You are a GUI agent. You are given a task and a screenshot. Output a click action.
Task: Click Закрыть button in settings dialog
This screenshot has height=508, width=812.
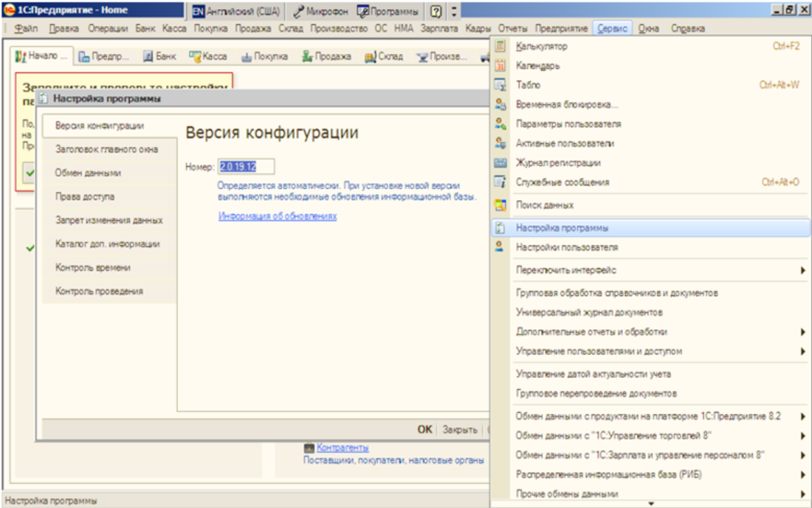(x=460, y=429)
